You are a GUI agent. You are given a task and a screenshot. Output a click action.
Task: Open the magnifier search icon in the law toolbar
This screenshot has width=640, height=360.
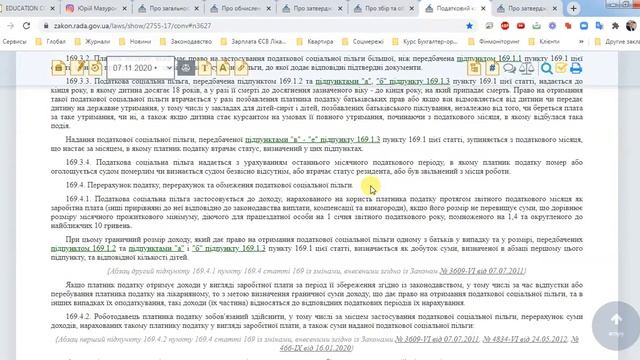[x=546, y=68]
